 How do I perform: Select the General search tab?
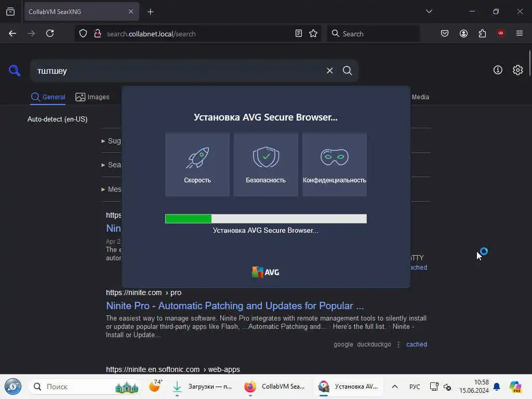48,97
